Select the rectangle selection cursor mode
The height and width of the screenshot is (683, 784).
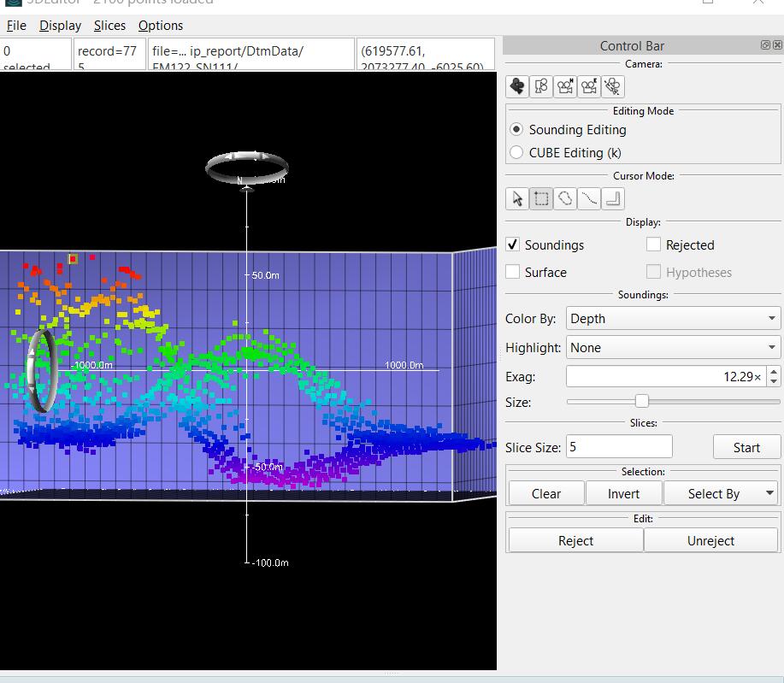point(541,198)
